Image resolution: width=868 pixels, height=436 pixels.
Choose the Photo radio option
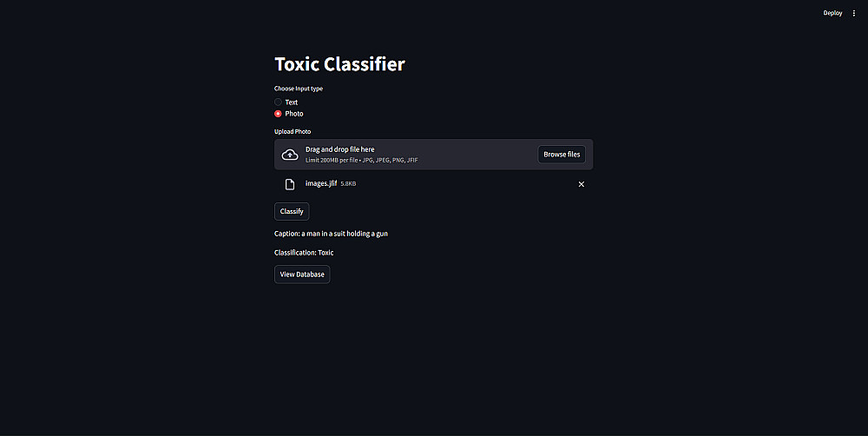coord(278,114)
